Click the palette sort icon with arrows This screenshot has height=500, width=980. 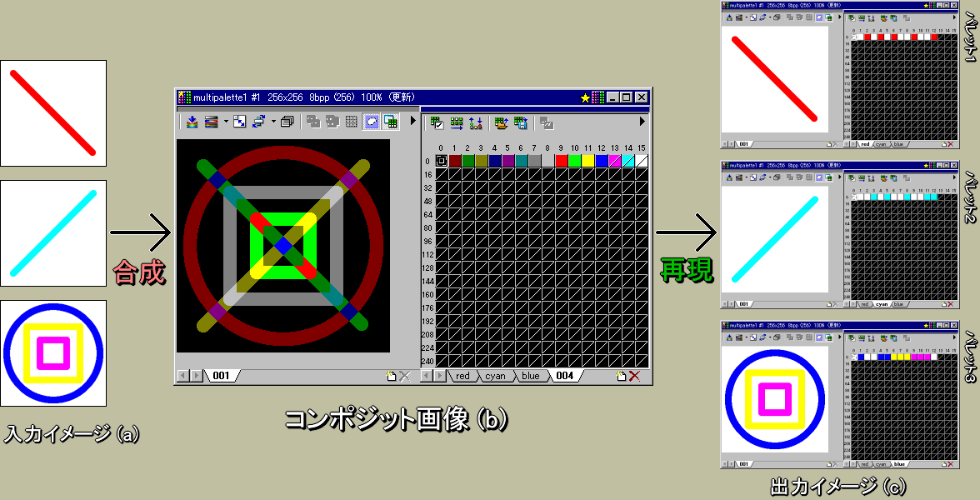pyautogui.click(x=476, y=123)
